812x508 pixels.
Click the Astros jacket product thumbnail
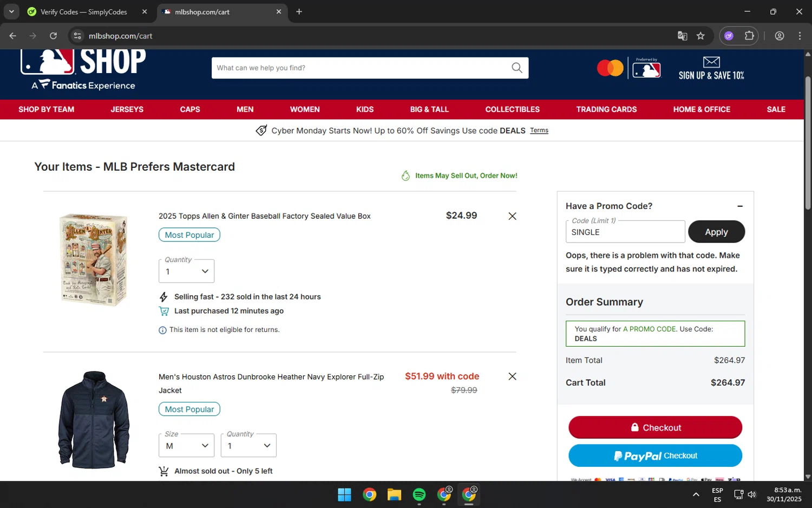click(94, 420)
